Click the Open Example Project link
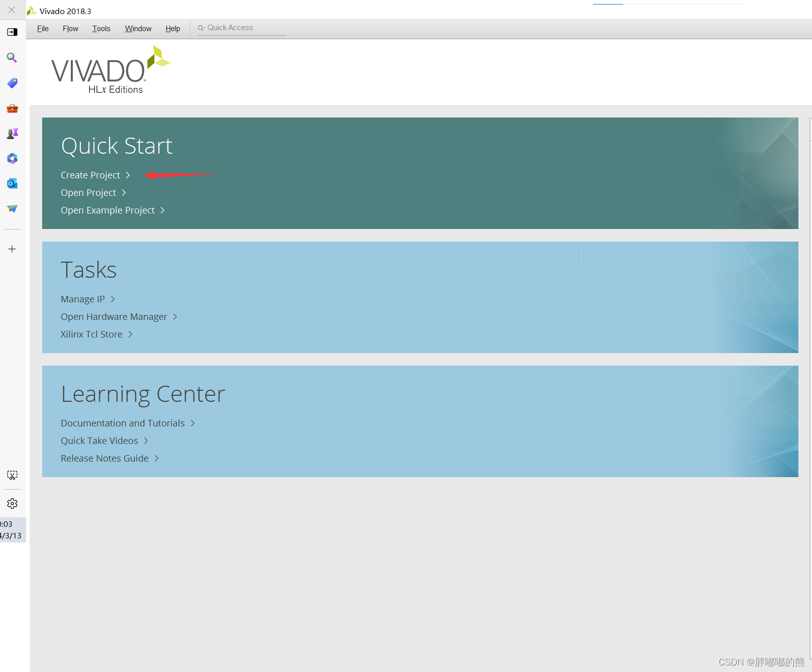This screenshot has height=672, width=812. point(107,210)
